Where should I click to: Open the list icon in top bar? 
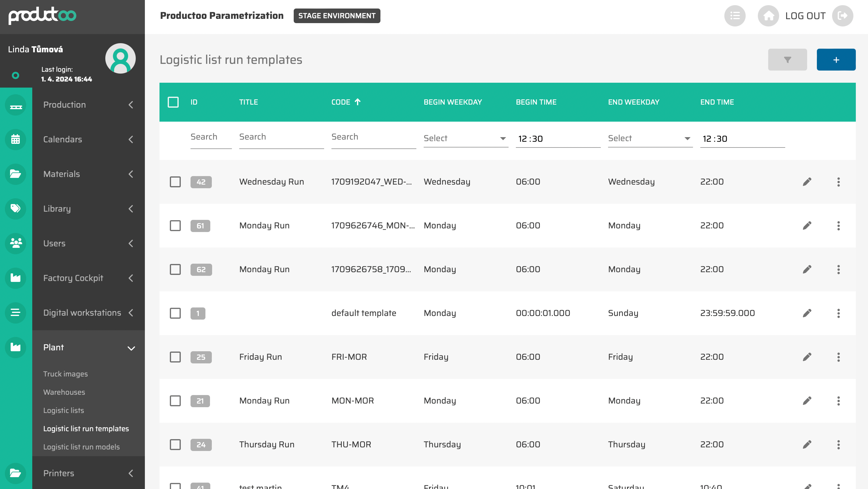(x=735, y=16)
